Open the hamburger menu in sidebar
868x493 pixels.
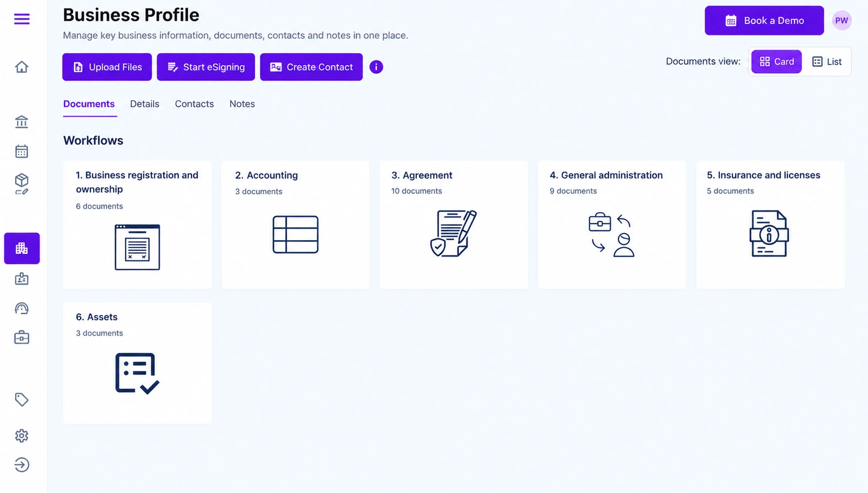tap(22, 20)
